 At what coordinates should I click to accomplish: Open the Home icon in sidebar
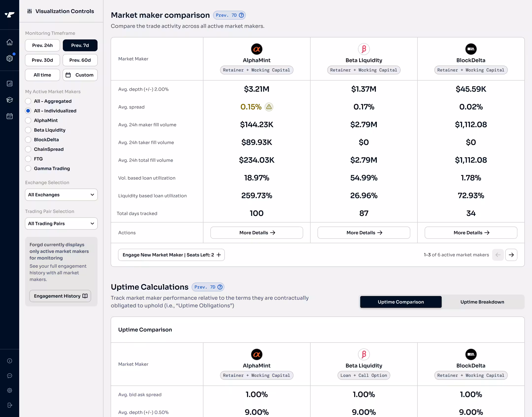(10, 42)
